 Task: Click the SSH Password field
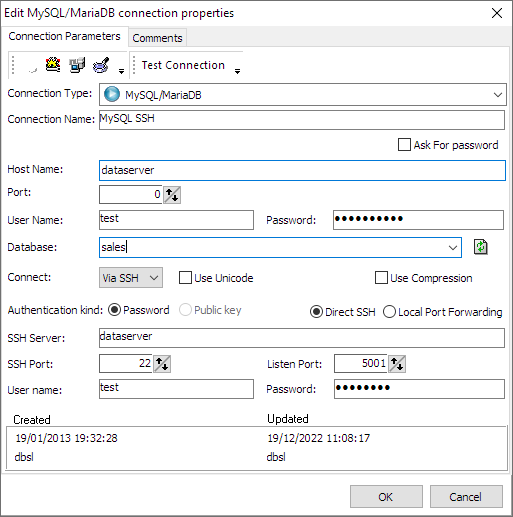(x=419, y=389)
